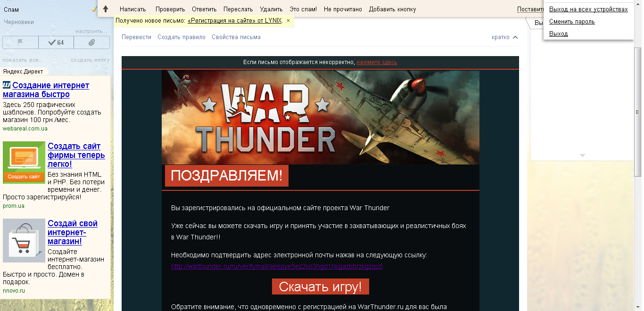Image resolution: width=644 pixels, height=311 pixels.
Task: Filter by the checkmark 64 unread button
Action: click(56, 42)
